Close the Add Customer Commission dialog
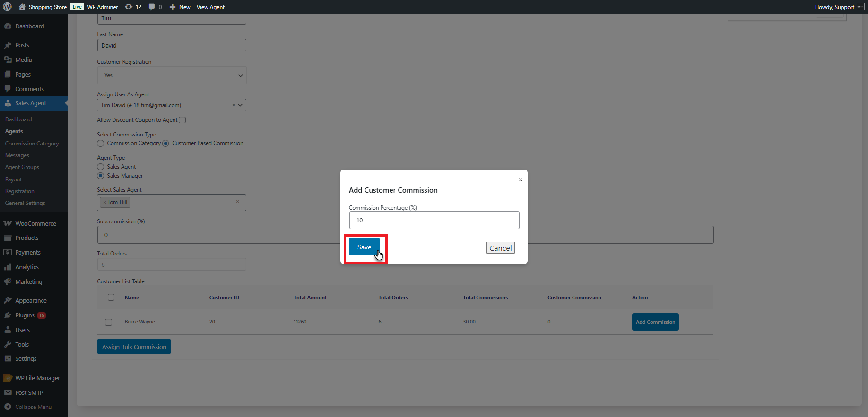Image resolution: width=868 pixels, height=417 pixels. click(x=521, y=180)
